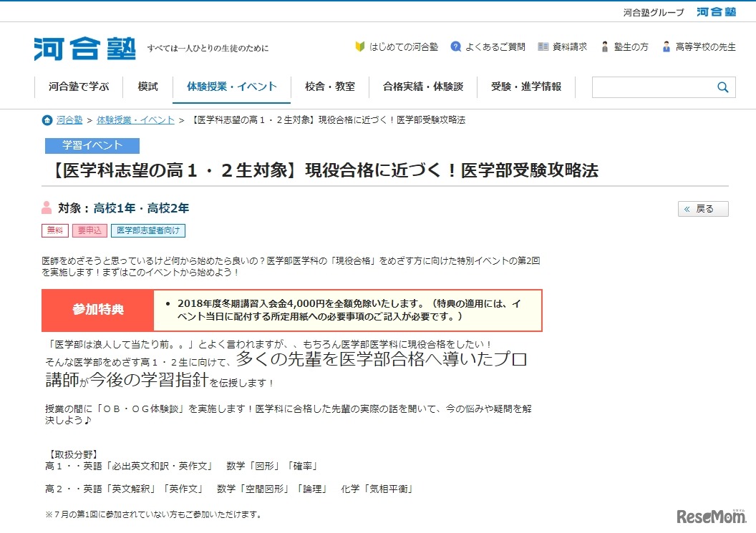Open the 受験・進学情報 menu
Image resolution: width=756 pixels, height=533 pixels.
526,87
